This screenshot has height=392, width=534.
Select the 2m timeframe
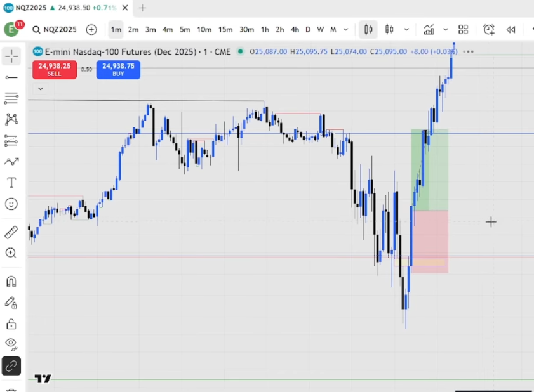point(133,30)
